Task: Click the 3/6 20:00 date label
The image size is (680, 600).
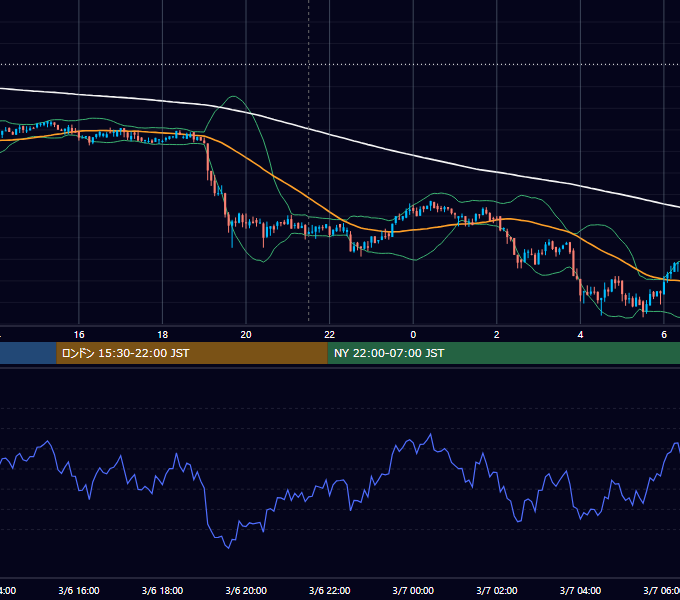Action: 246,590
